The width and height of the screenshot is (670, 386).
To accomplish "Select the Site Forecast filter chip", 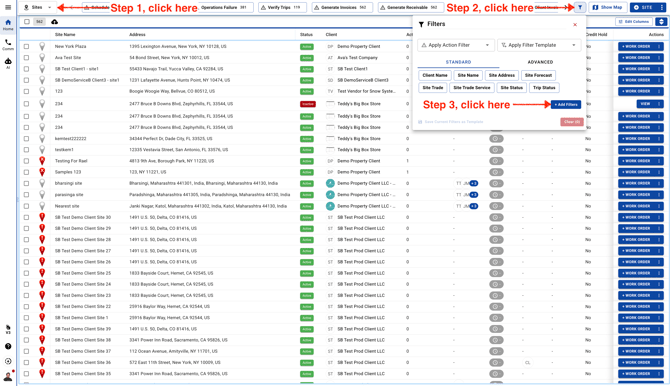I will click(538, 75).
